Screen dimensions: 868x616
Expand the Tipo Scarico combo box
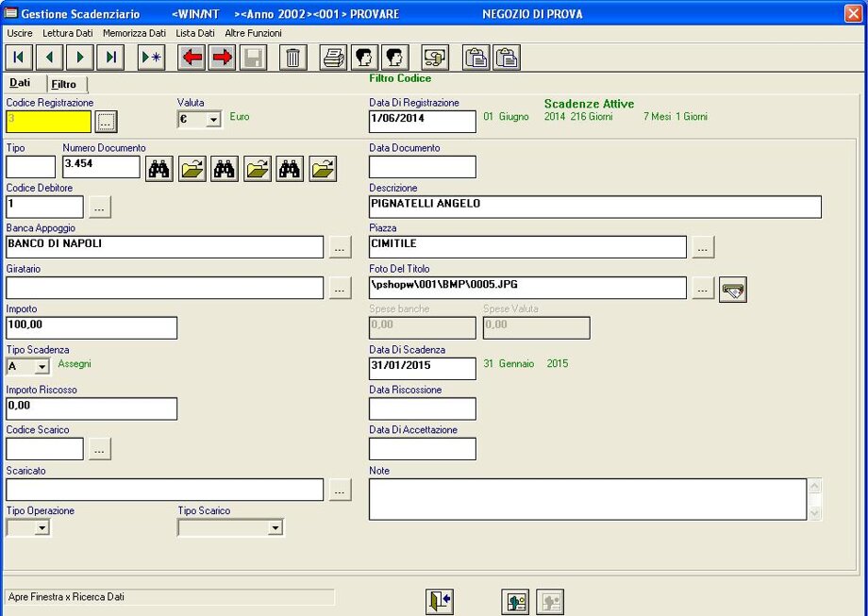pyautogui.click(x=275, y=528)
